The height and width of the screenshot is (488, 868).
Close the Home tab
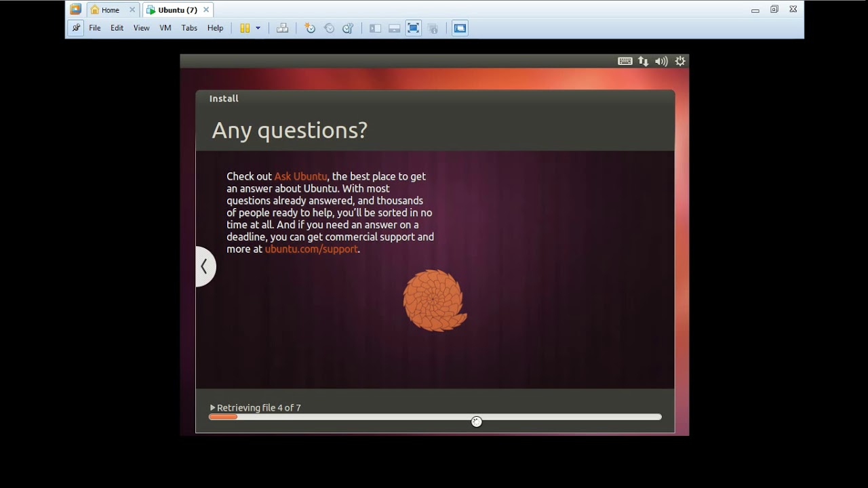click(x=132, y=10)
